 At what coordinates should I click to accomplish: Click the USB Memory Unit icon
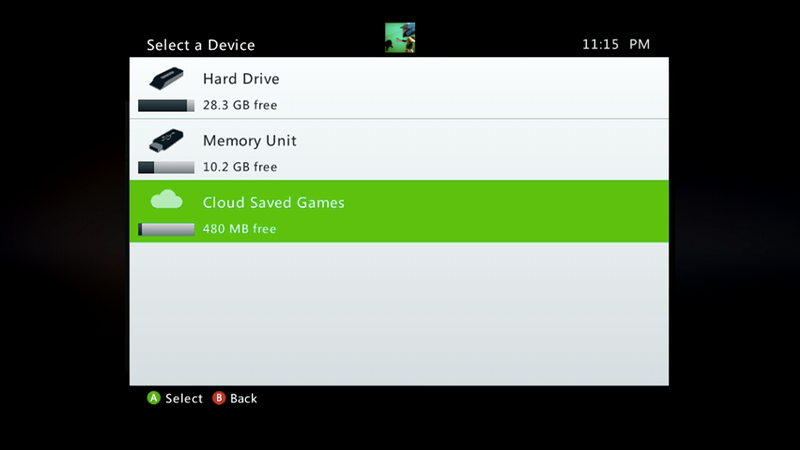click(166, 140)
